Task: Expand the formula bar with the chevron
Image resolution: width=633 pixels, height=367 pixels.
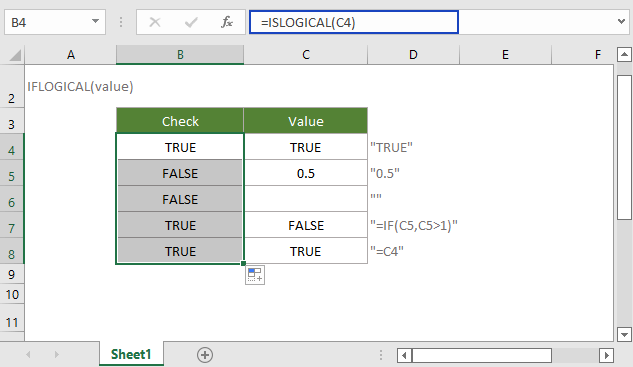Action: pos(621,21)
